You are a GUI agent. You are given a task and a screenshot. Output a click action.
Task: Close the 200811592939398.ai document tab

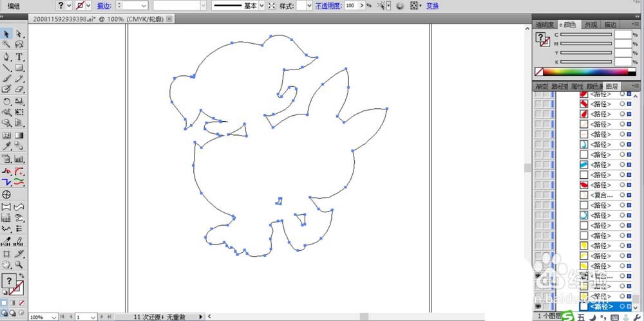point(169,19)
